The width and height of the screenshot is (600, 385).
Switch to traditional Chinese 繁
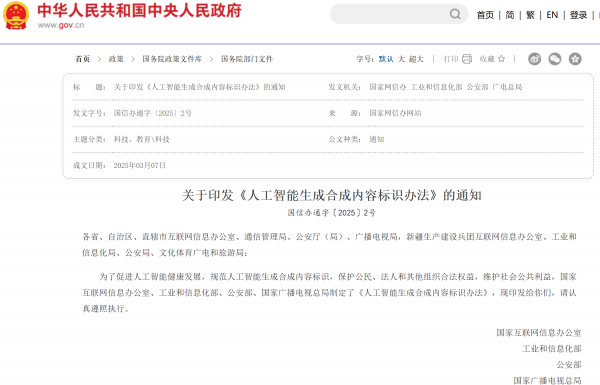click(530, 15)
